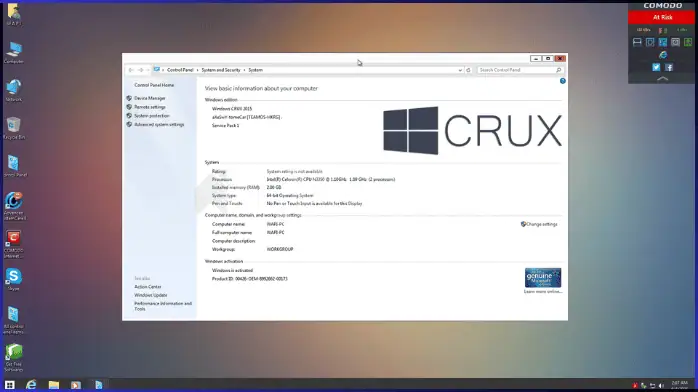Image resolution: width=698 pixels, height=392 pixels.
Task: Click the network tray icon
Action: pos(652,385)
